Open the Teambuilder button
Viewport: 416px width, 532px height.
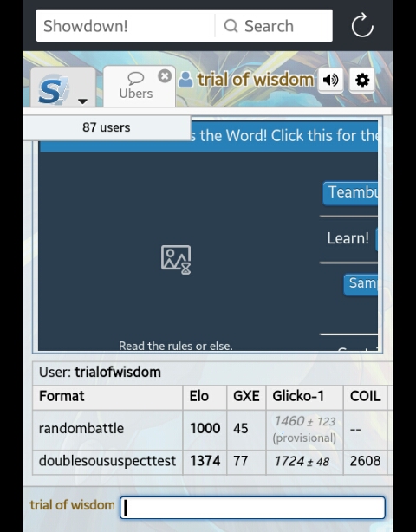click(350, 193)
